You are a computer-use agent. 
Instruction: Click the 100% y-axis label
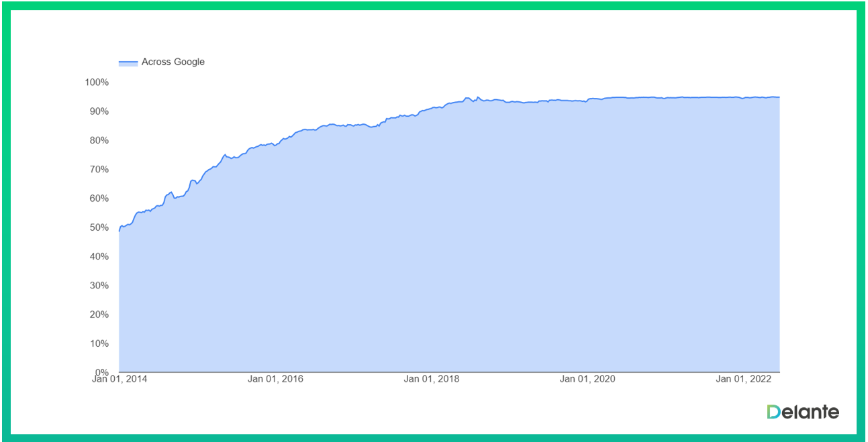tap(96, 82)
